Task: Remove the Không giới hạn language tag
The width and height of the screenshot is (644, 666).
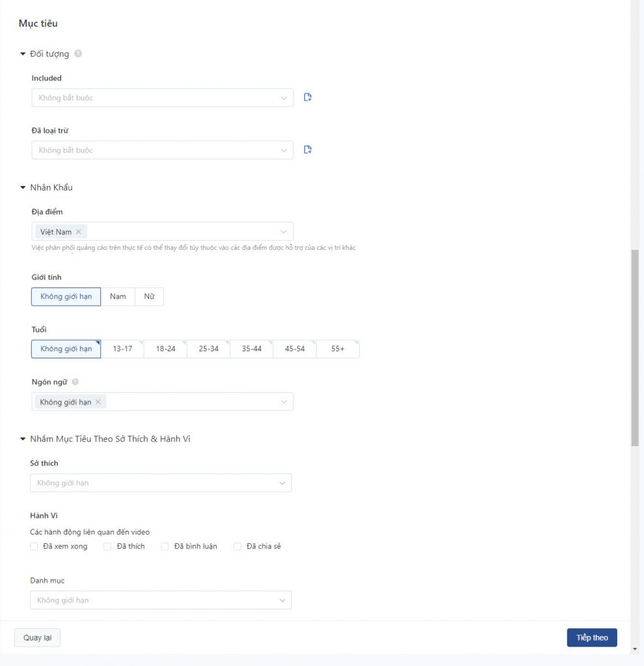Action: pyautogui.click(x=98, y=402)
